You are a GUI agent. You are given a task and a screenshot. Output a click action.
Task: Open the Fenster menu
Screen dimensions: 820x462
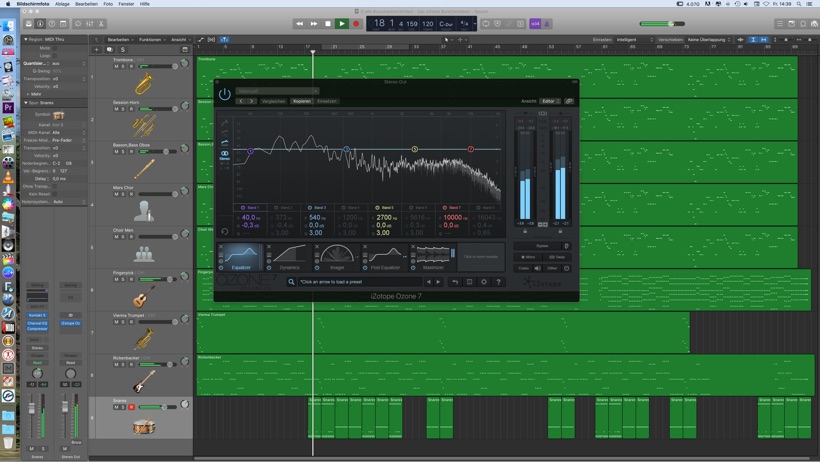tap(126, 4)
